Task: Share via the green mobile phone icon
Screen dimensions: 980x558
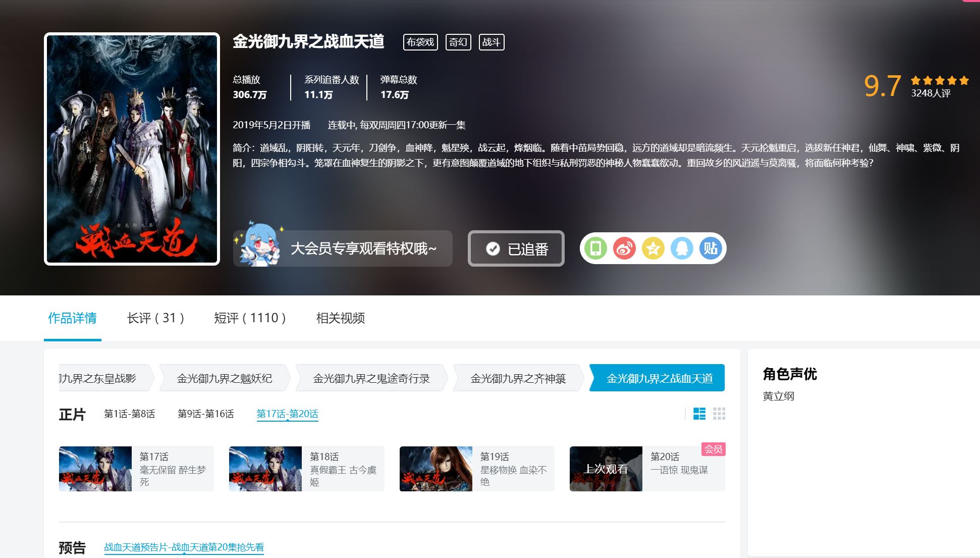Action: point(595,248)
